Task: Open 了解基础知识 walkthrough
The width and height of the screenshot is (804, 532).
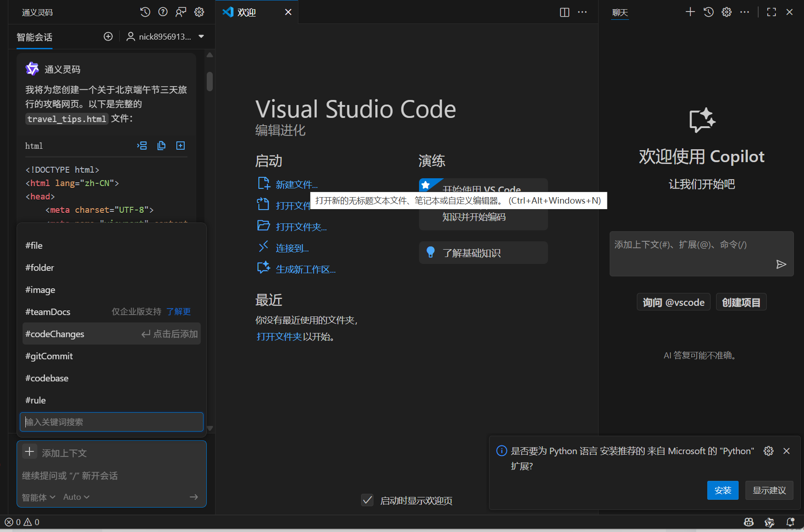Action: coord(484,253)
